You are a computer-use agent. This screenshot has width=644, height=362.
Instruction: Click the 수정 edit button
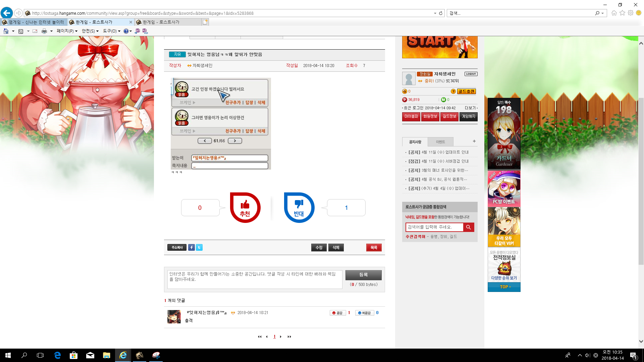click(319, 247)
